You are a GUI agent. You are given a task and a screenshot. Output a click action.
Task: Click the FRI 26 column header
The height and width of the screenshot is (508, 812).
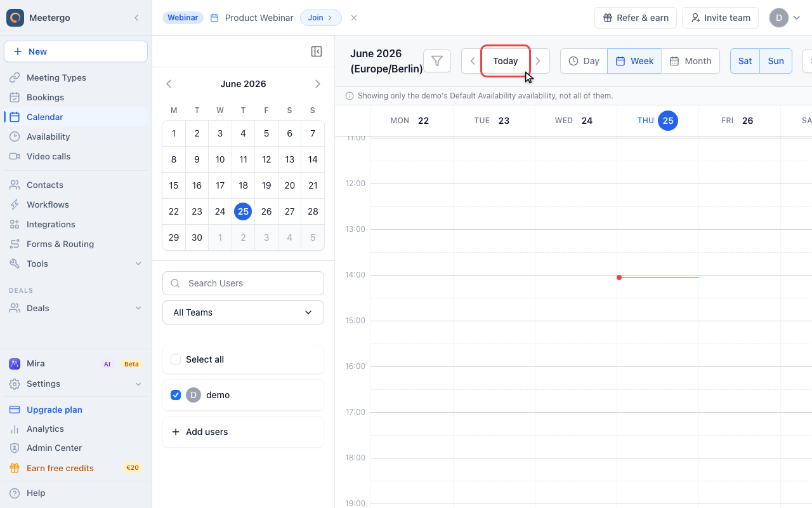point(739,121)
